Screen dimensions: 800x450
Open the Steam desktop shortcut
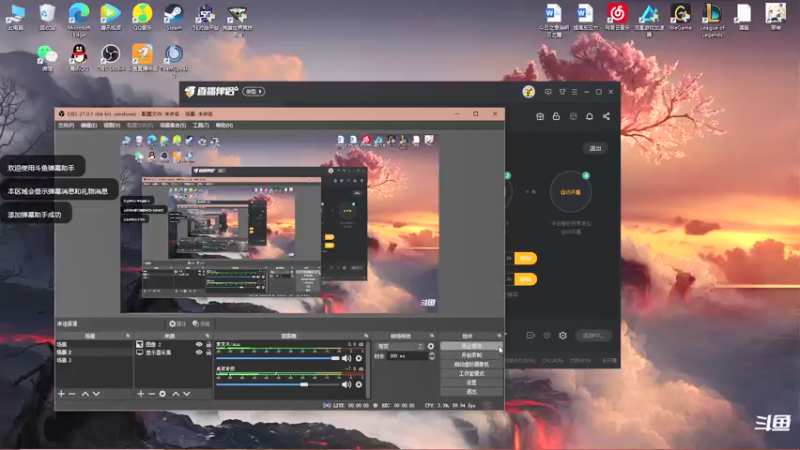pos(173,17)
